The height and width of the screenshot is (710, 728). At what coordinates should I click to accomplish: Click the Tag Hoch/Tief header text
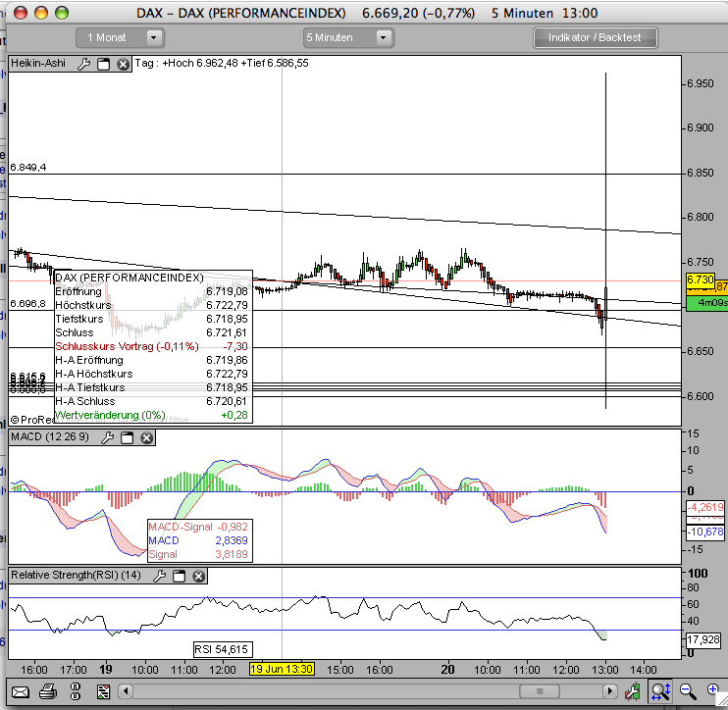tap(222, 63)
